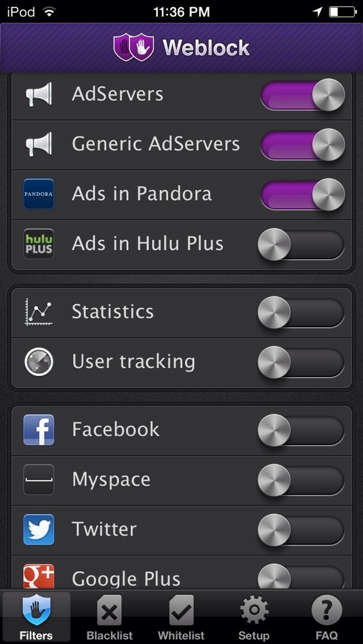Tap the Twitter bird icon
This screenshot has height=644, width=363.
(39, 529)
